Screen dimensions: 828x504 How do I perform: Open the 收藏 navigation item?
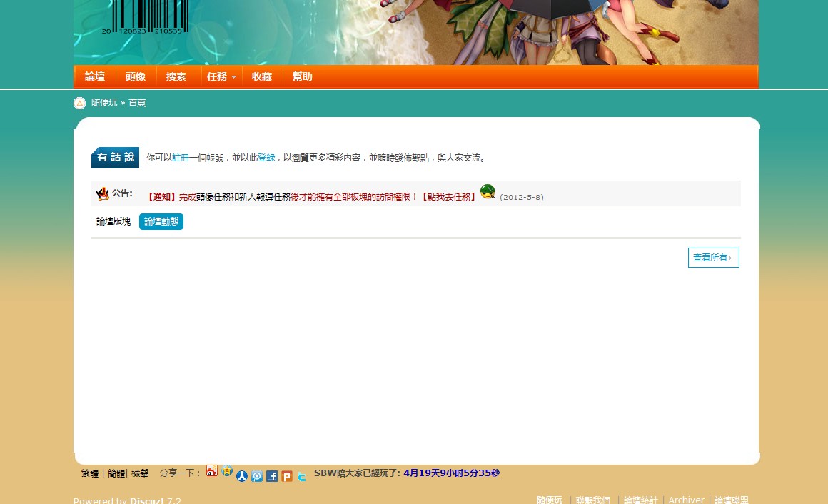(262, 76)
